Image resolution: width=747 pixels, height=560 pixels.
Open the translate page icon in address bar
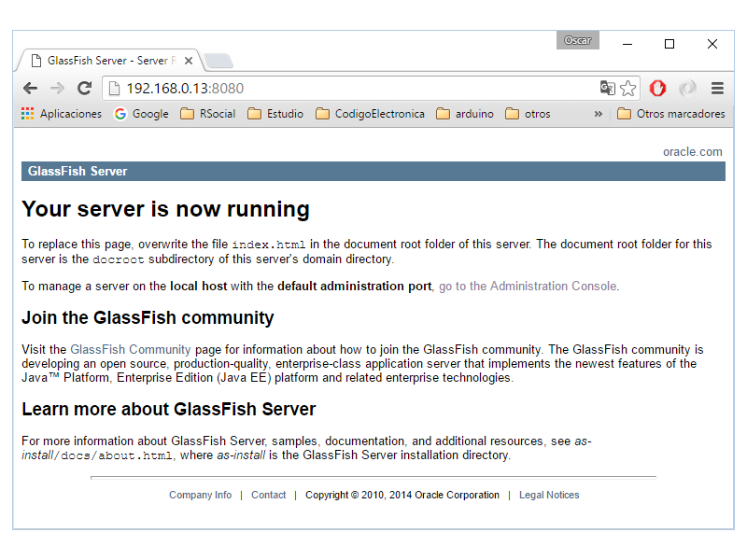tap(608, 88)
